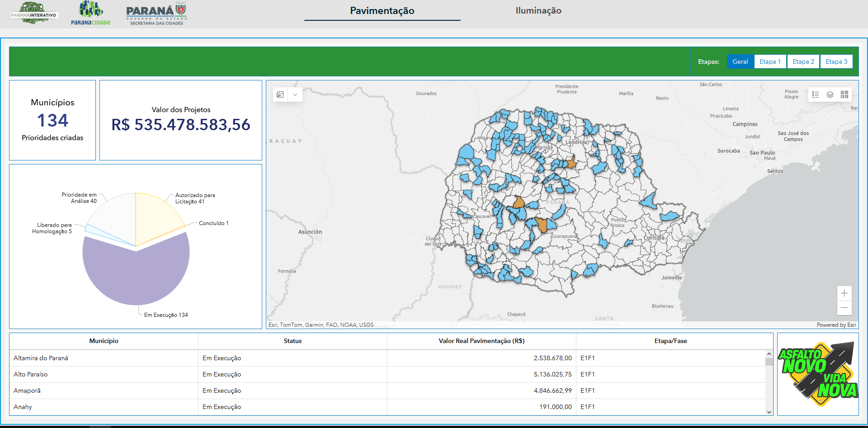Sort table by Município column header
The width and height of the screenshot is (868, 428).
click(104, 341)
